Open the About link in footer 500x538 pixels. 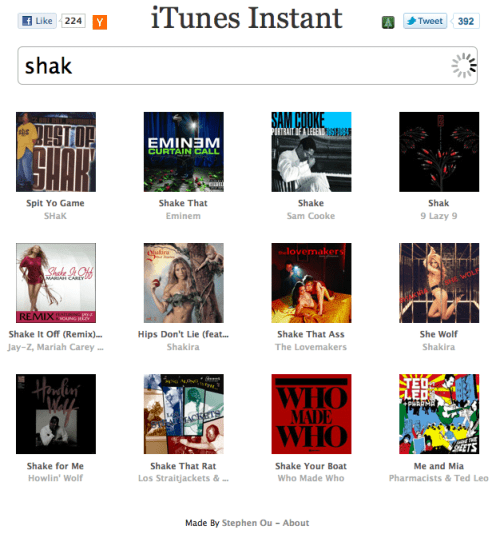296,523
